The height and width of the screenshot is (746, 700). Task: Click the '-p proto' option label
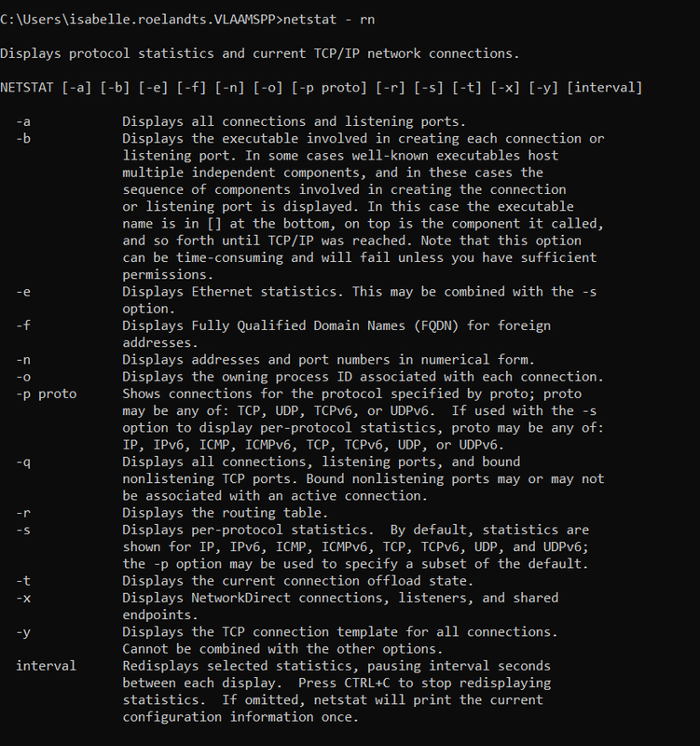point(46,394)
